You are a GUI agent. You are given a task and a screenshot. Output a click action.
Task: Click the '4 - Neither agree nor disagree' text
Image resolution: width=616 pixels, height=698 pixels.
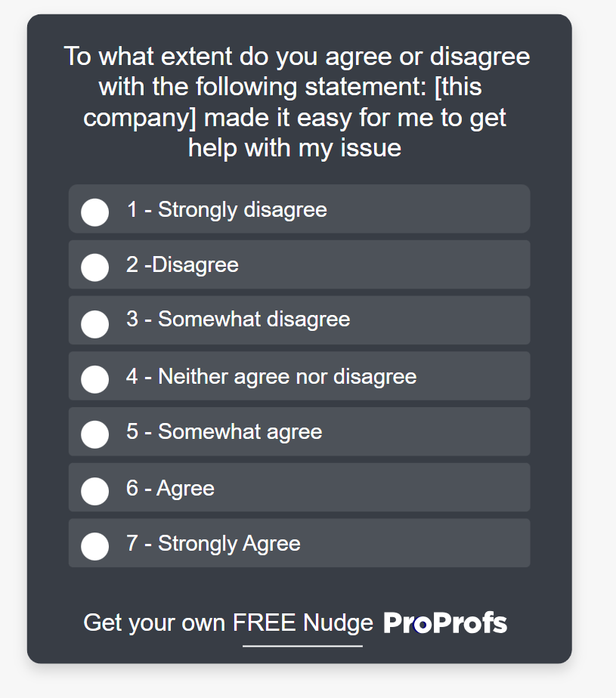(271, 376)
